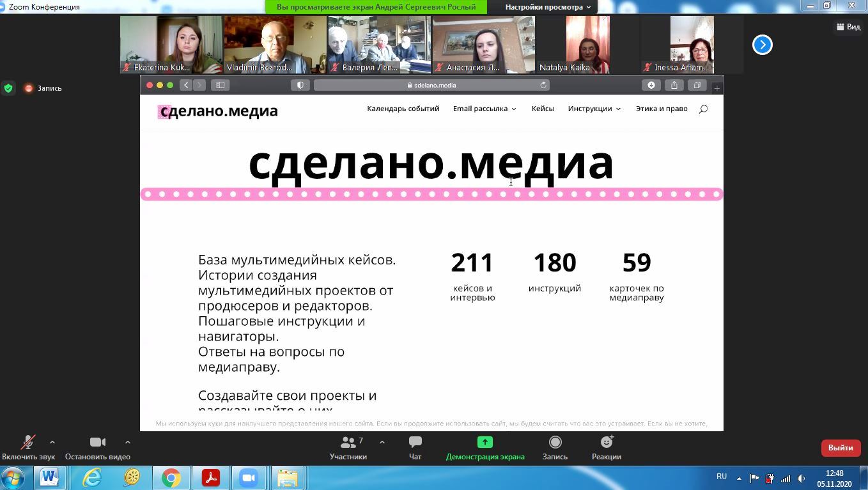868x490 pixels.
Task: Open Adobe Acrobat in taskbar
Action: point(210,478)
